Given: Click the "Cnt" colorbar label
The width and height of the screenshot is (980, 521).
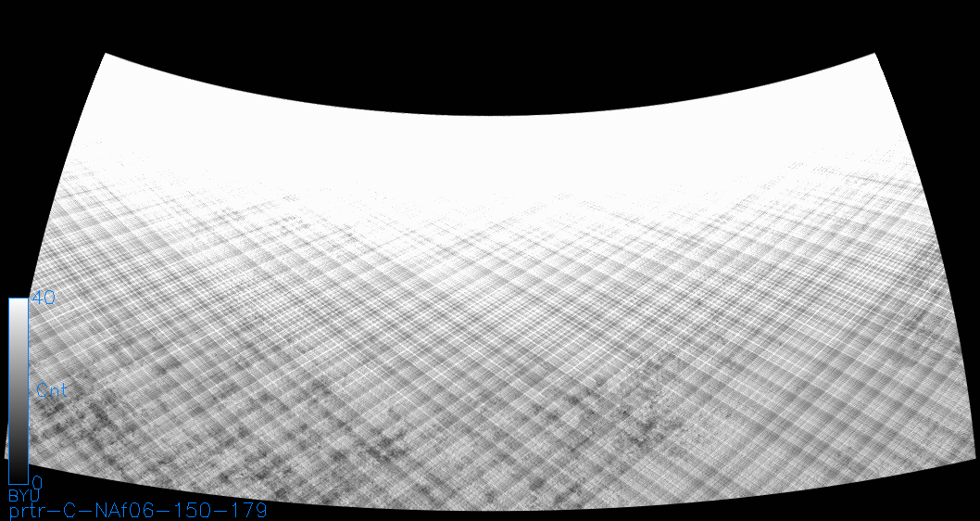Looking at the screenshot, I should [x=52, y=391].
